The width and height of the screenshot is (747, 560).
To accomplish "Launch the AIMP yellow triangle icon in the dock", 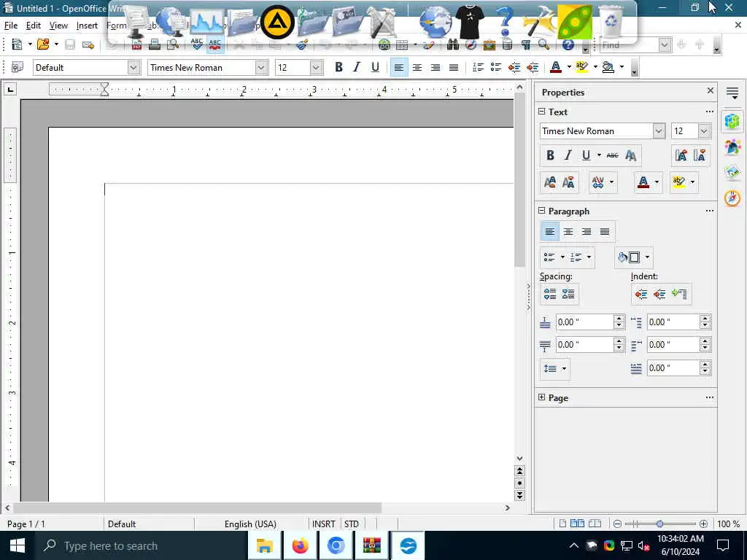I will [x=276, y=21].
